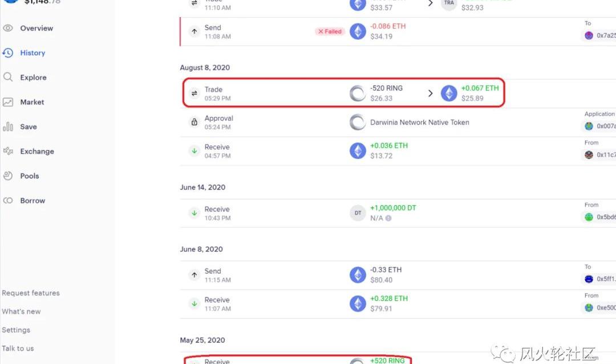
Task: Select the History clock icon
Action: click(x=8, y=52)
